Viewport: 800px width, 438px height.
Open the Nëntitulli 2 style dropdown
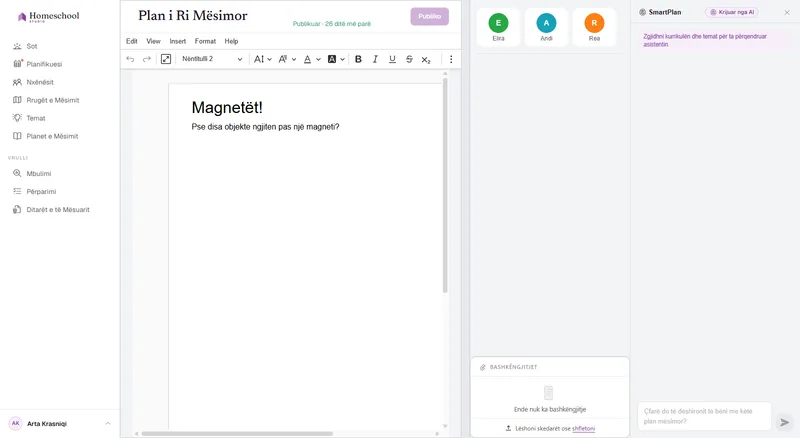[x=212, y=59]
